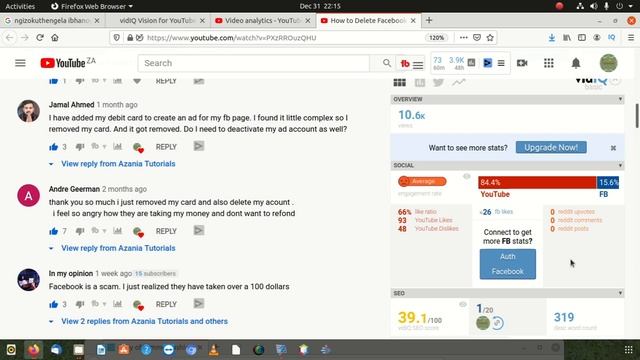Like Andre Geerman's comment
This screenshot has width=640, height=360.
coord(53,231)
